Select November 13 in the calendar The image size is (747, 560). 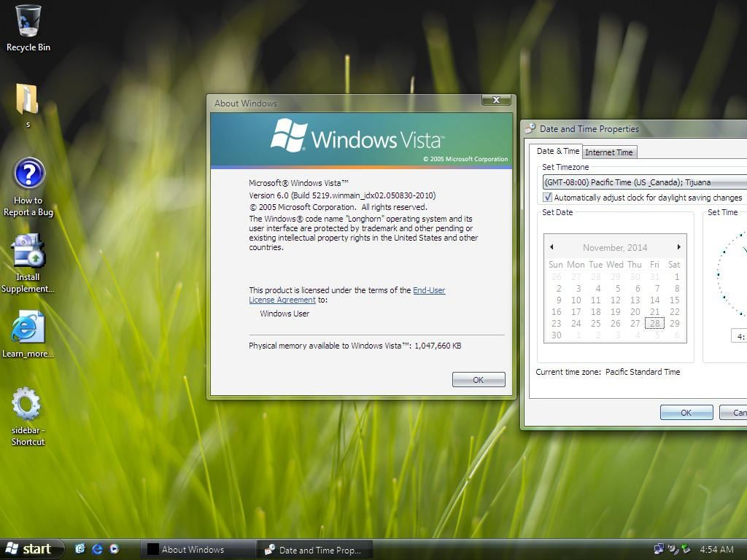point(635,300)
